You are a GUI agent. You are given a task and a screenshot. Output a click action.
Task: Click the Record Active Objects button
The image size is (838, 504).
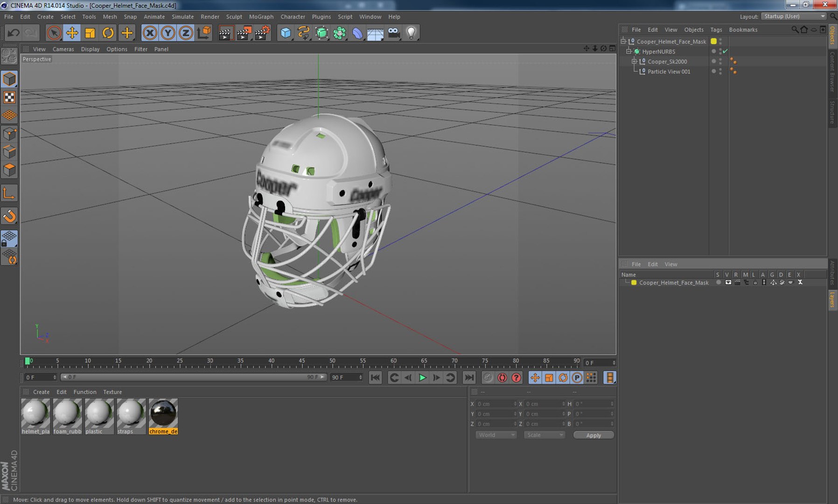pos(488,378)
